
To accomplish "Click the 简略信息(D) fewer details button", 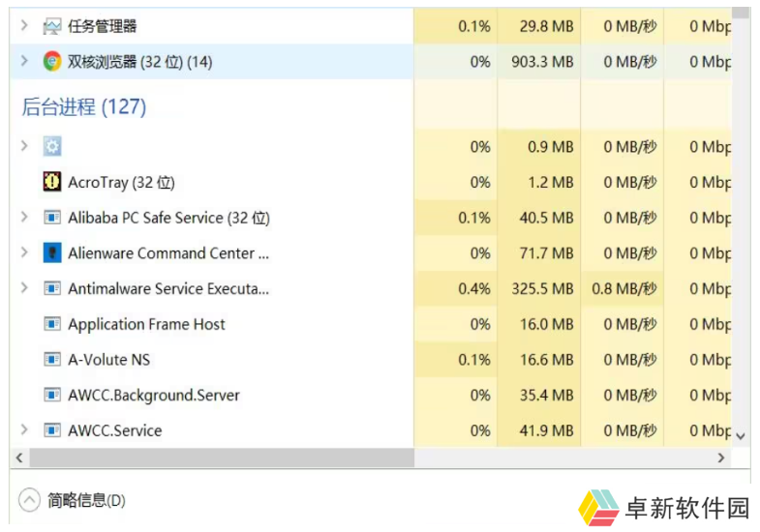I will click(86, 500).
